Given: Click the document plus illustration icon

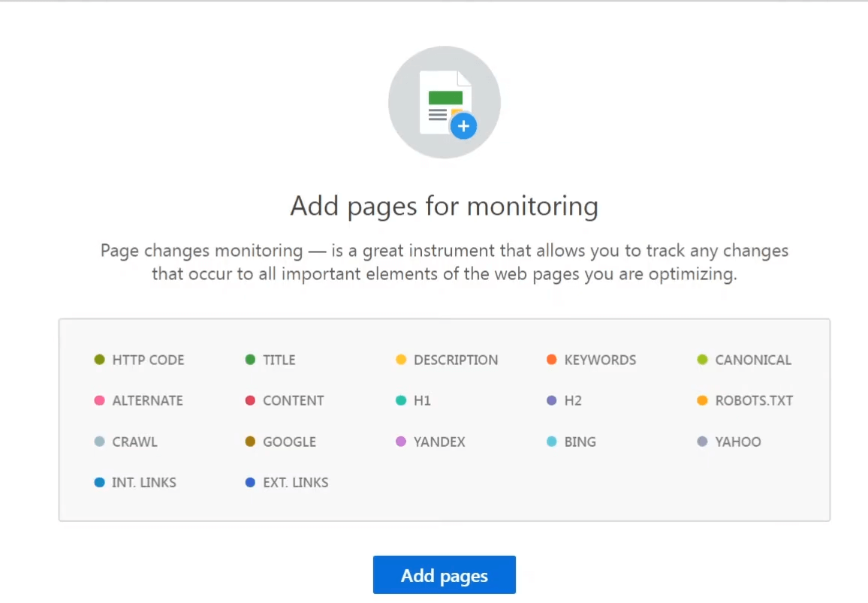Looking at the screenshot, I should coord(445,102).
